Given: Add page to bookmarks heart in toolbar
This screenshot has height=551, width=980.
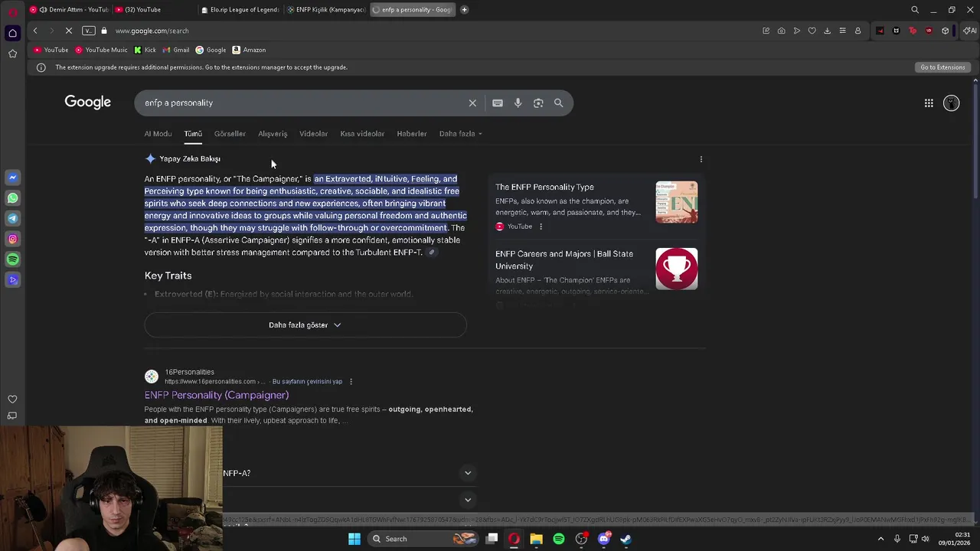Looking at the screenshot, I should (812, 31).
